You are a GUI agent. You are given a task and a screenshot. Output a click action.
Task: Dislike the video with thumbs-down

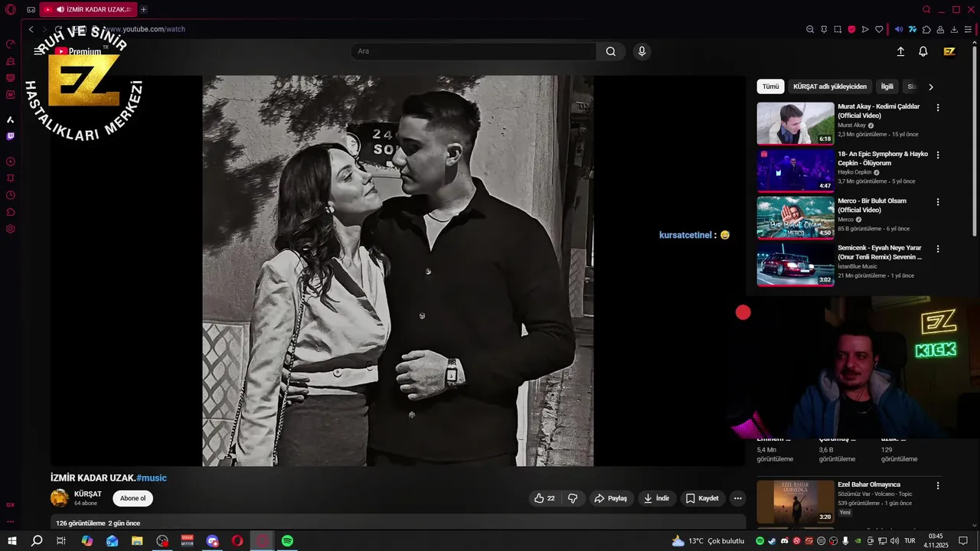[573, 498]
